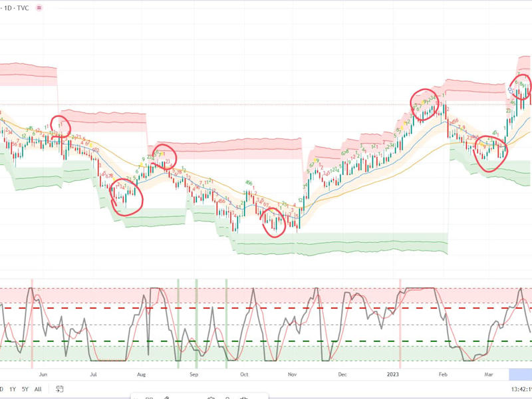The height and width of the screenshot is (399, 532).
Task: Click the Mar label on time axis
Action: (489, 374)
